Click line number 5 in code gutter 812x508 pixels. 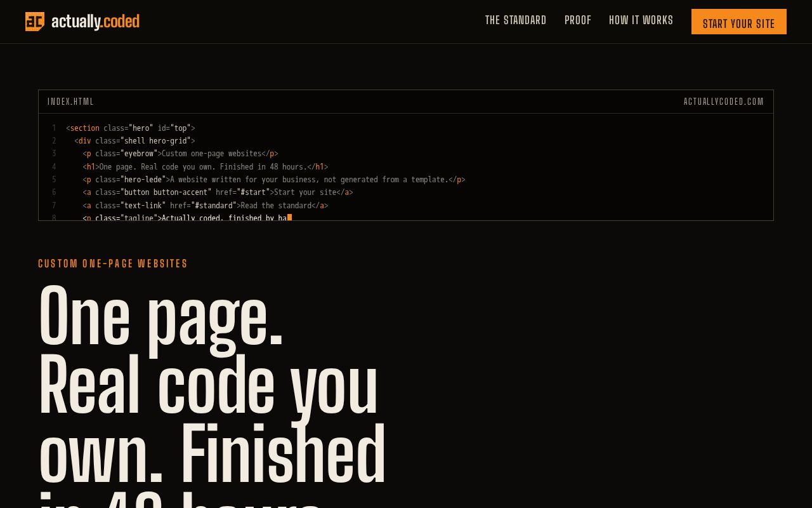click(x=54, y=180)
